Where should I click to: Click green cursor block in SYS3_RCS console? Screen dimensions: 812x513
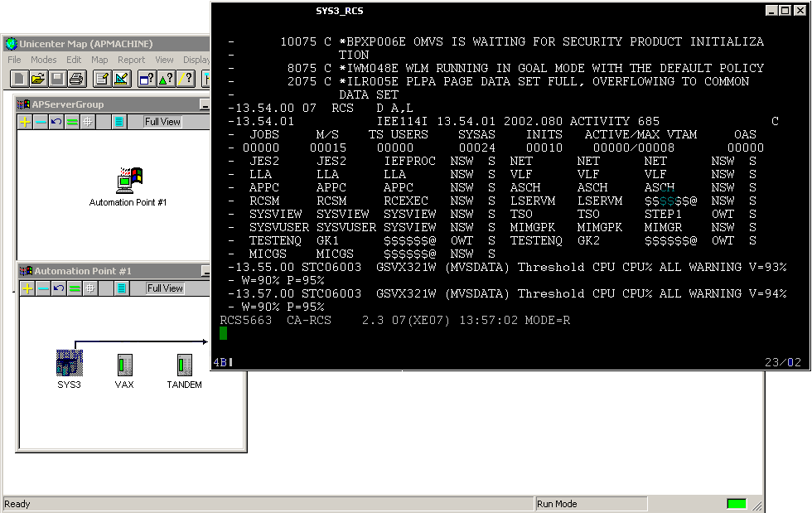tap(223, 333)
